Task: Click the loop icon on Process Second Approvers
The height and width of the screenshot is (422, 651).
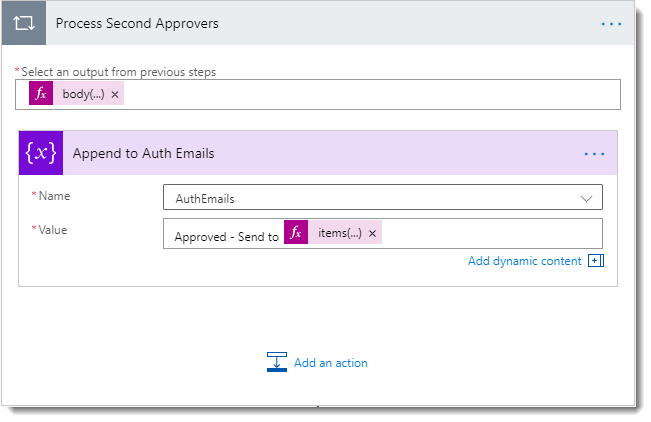Action: 24,23
